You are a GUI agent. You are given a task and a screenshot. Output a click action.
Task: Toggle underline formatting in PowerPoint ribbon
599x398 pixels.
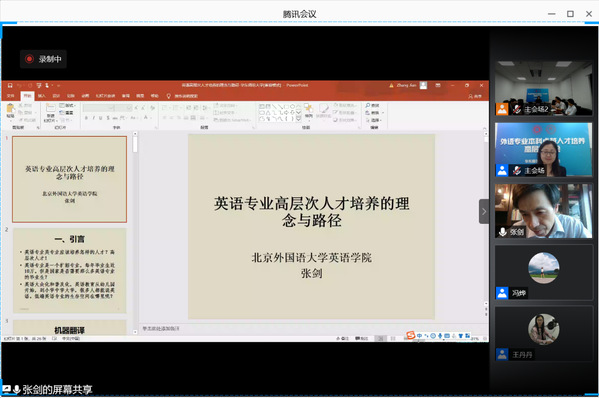pos(100,118)
